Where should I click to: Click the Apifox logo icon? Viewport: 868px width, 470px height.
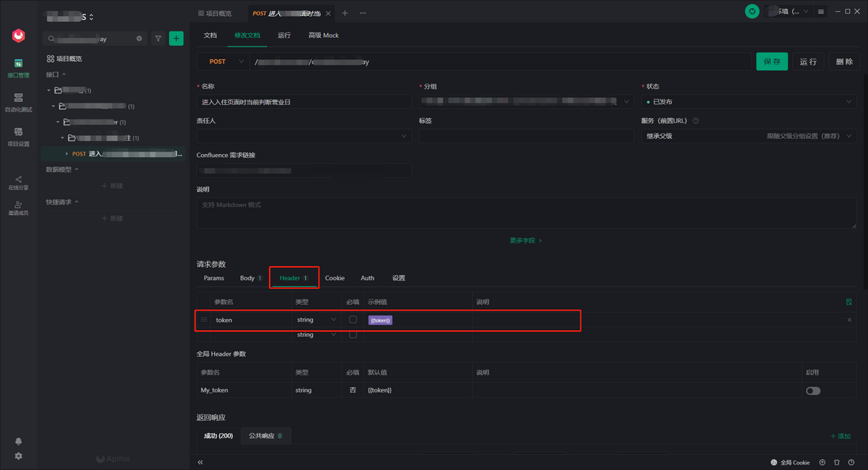click(x=18, y=36)
